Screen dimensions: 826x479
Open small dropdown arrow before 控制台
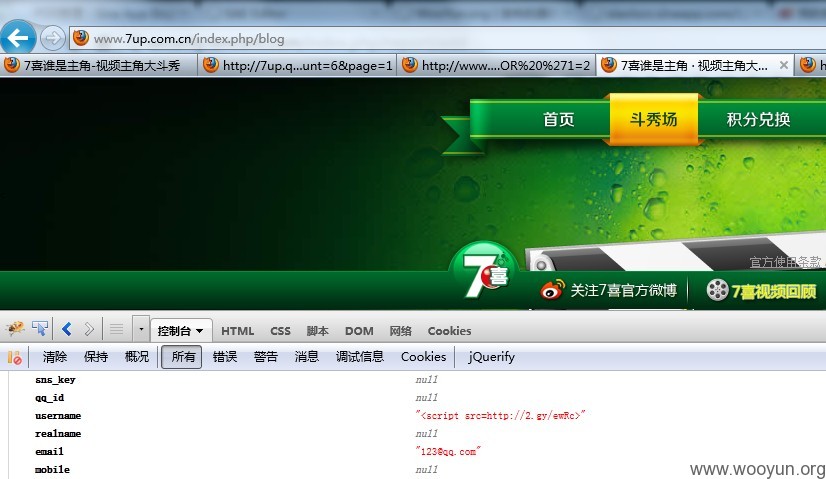[141, 329]
